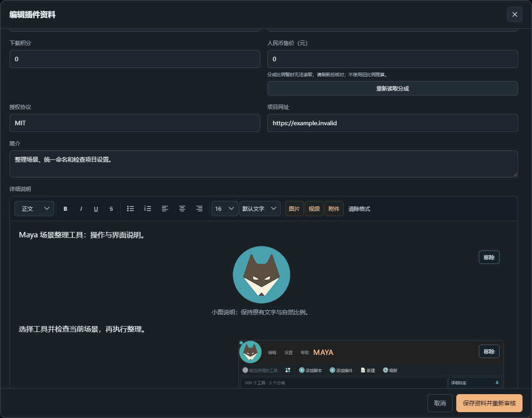Screen dimensions: 532x418
Task: Click the line 'Maya 场景整理工具：操作与界面说明。'
Action: click(83, 235)
